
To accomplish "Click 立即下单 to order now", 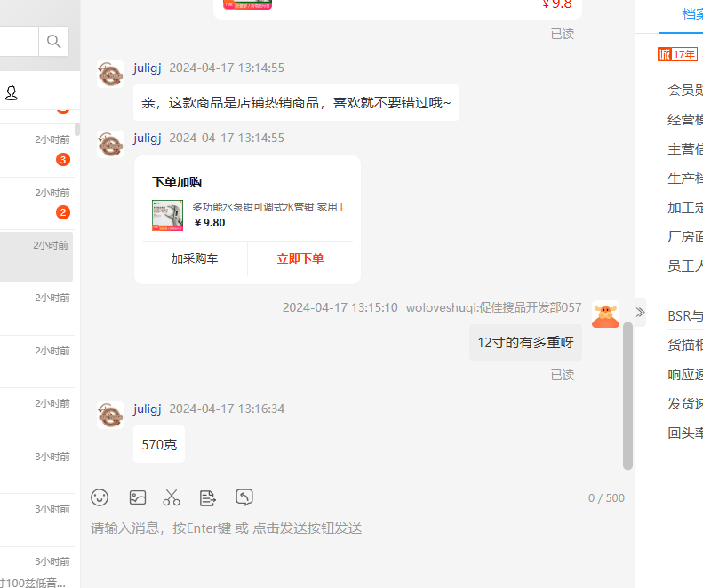I will pos(300,258).
